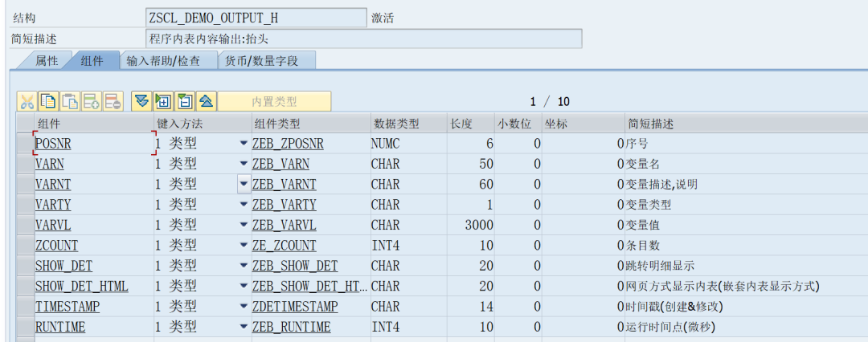Click the RUNTIME component cell

[94, 327]
